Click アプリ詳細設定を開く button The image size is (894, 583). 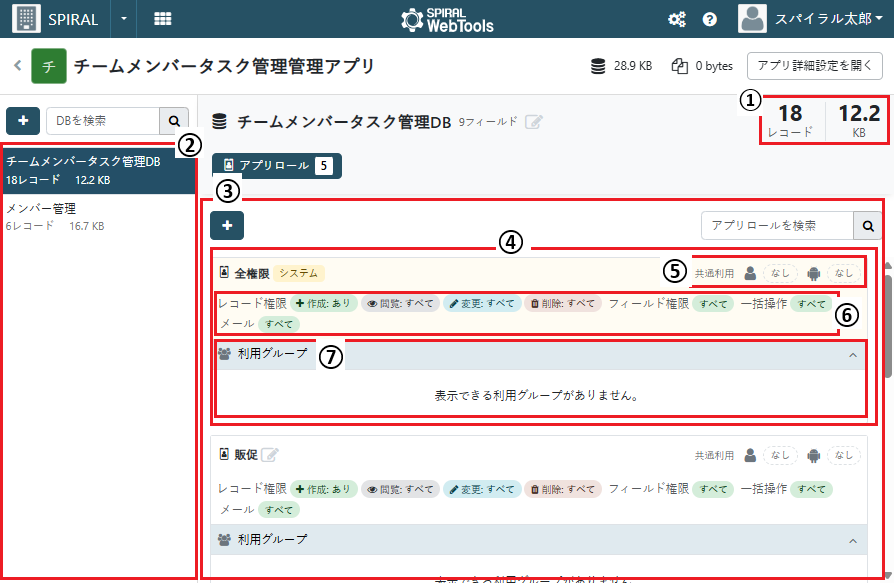(815, 66)
